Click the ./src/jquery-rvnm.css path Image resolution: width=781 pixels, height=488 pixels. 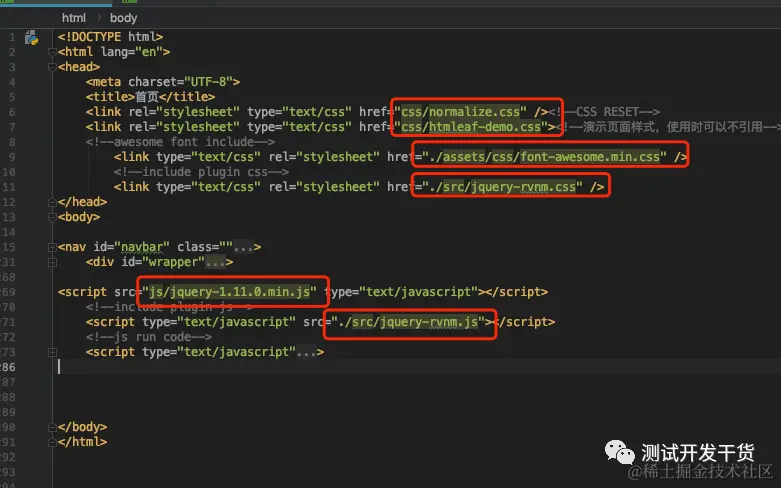click(503, 187)
